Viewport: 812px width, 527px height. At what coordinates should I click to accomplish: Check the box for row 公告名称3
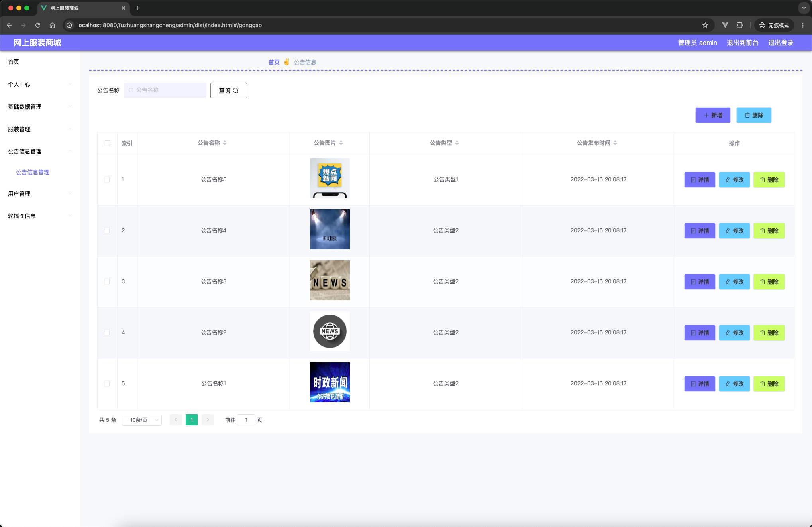point(107,281)
